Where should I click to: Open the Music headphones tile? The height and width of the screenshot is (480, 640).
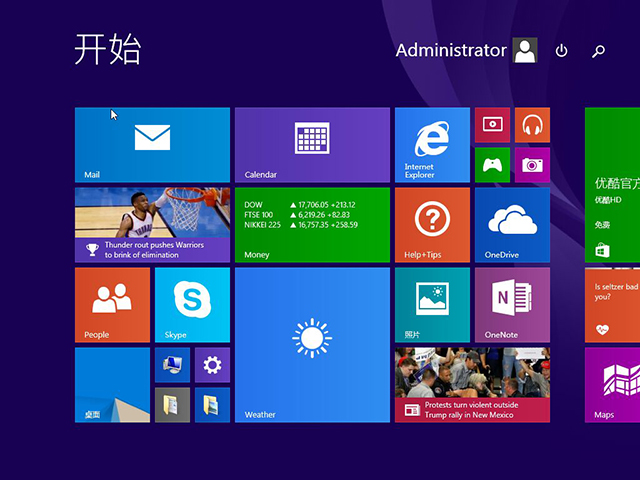coord(532,125)
